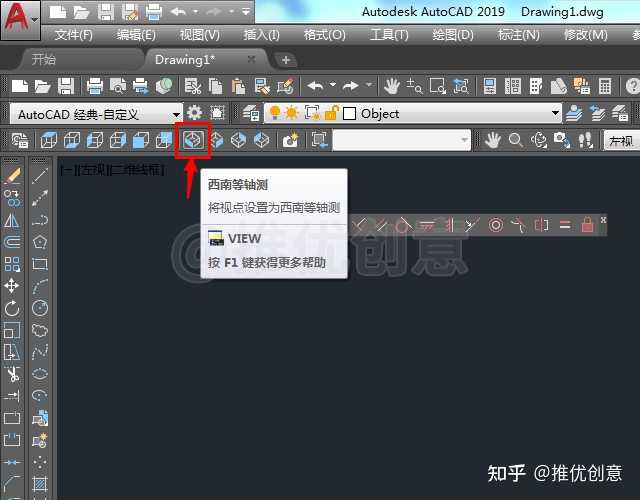640x500 pixels.
Task: Toggle the Fix constraint lock icon
Action: coord(587,225)
